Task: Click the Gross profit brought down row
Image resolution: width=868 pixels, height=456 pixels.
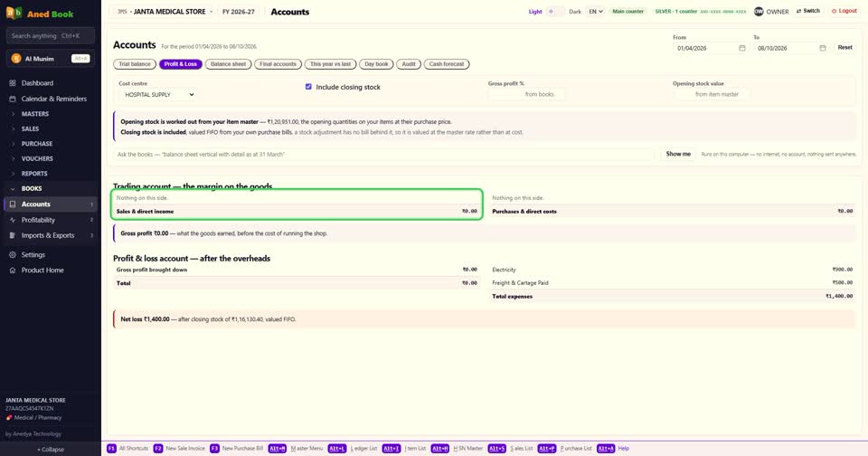Action: (297, 270)
